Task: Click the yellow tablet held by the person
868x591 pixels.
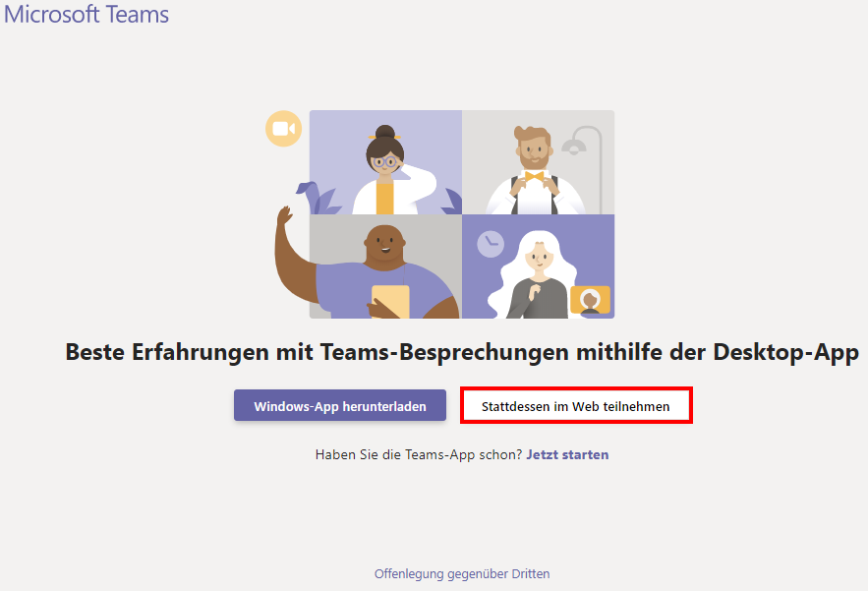Action: coord(390,301)
